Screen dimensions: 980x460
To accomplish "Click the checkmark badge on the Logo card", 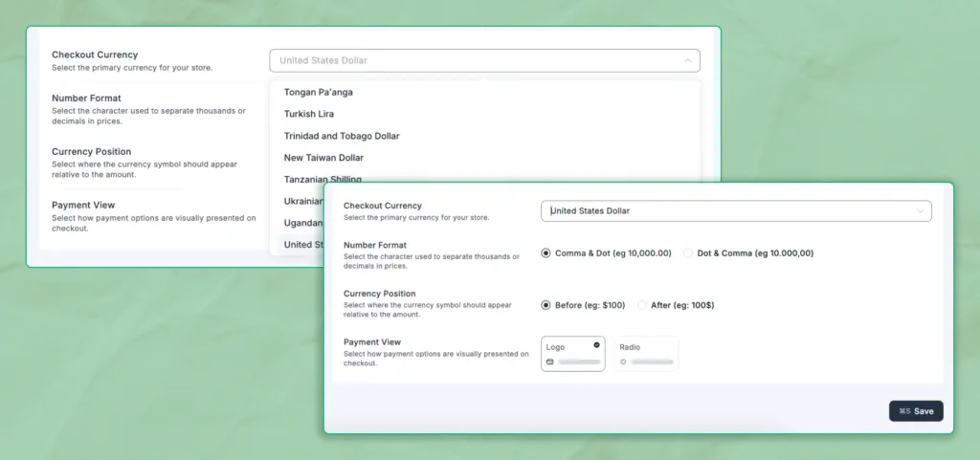I will (x=596, y=344).
